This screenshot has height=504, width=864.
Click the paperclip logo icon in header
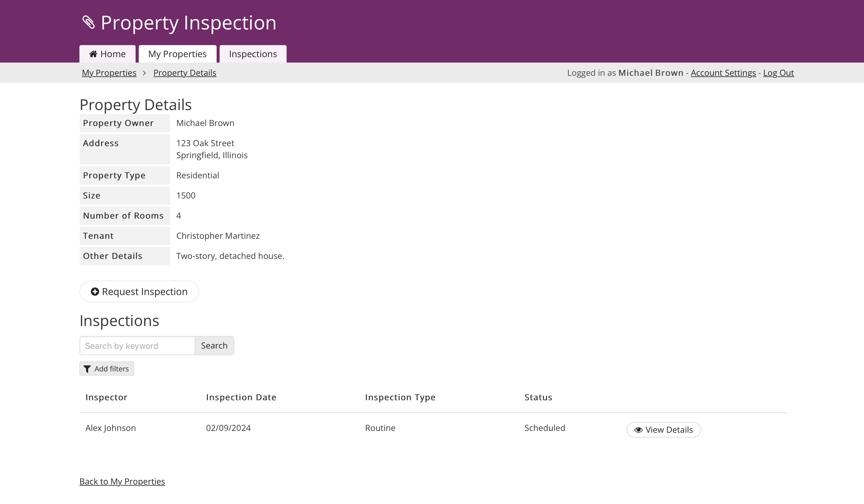88,22
